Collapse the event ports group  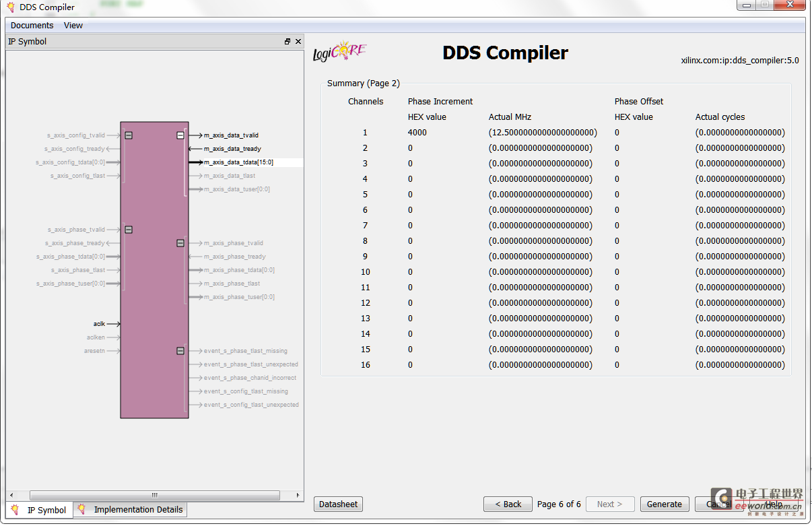[x=180, y=351]
